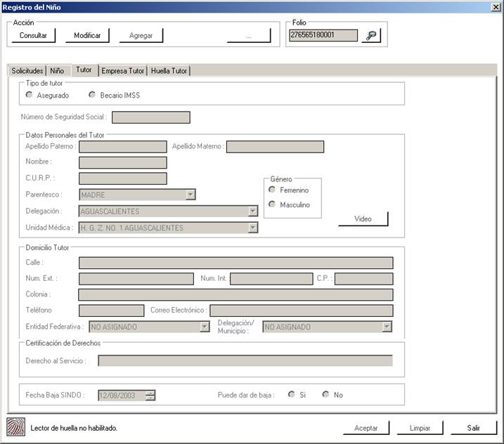Click the Correo Electrónico field
504x444 pixels.
302,311
